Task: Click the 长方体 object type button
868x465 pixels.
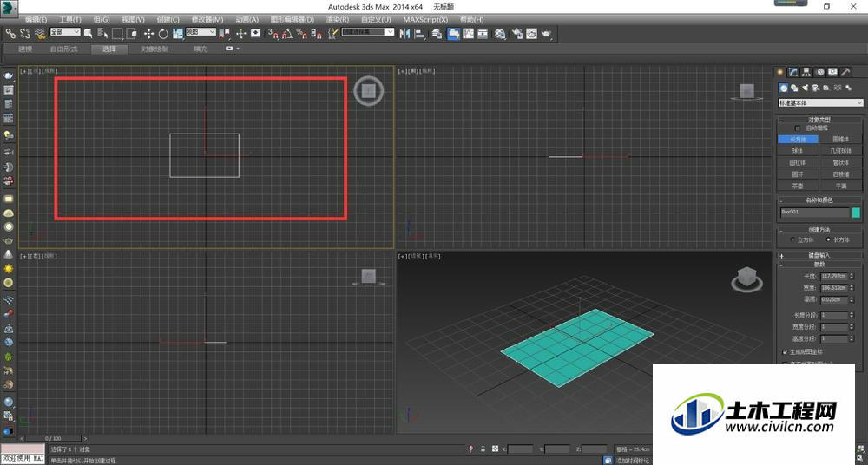Action: point(798,140)
